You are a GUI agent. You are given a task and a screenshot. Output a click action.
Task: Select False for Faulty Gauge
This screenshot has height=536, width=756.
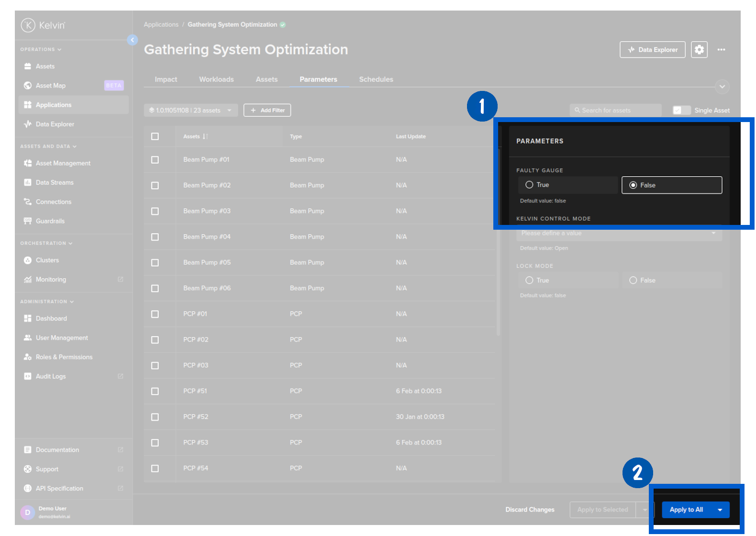[x=633, y=185]
